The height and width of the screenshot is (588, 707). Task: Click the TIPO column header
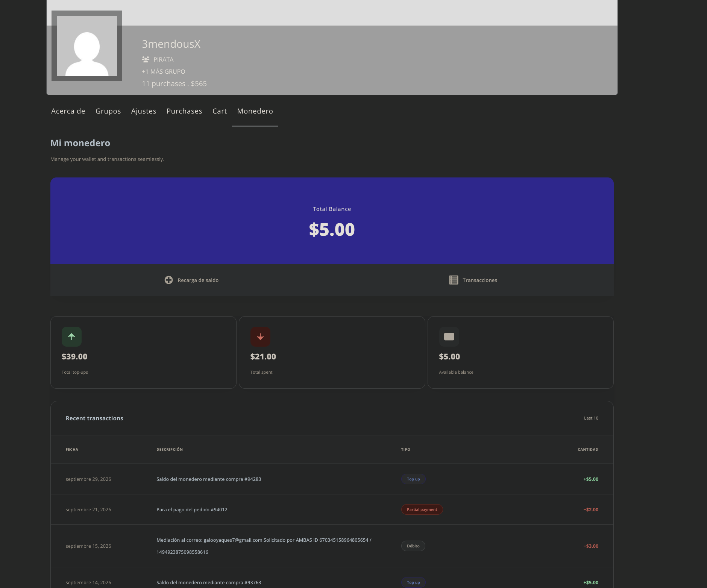coord(405,449)
